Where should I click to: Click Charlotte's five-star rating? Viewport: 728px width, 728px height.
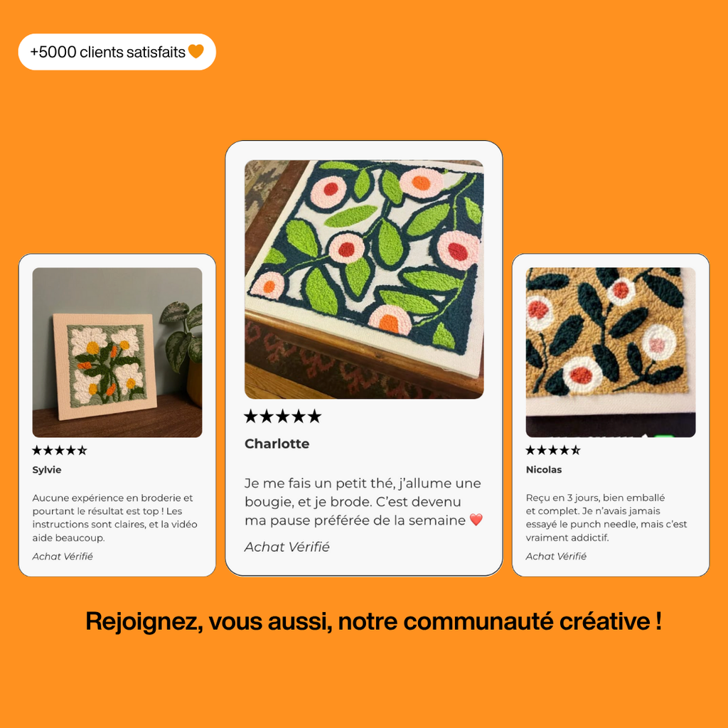point(282,417)
